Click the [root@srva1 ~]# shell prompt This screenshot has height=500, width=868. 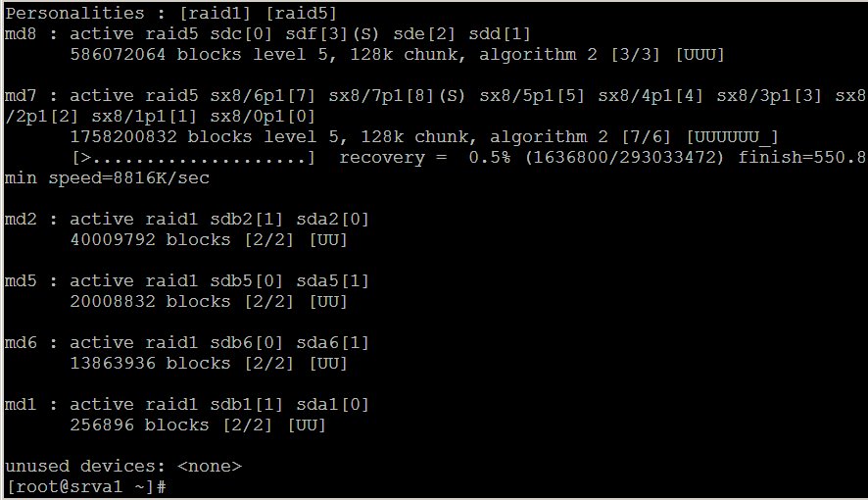pos(86,486)
